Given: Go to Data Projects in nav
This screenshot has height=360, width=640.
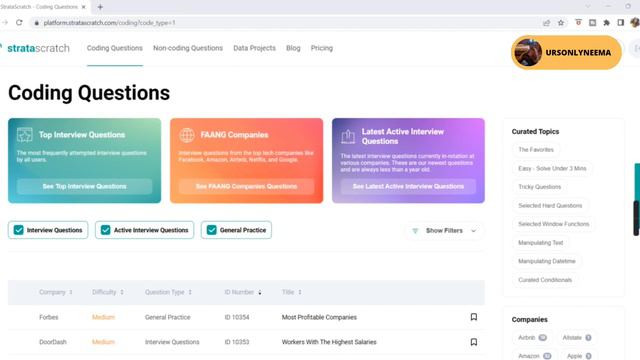Looking at the screenshot, I should click(x=254, y=48).
